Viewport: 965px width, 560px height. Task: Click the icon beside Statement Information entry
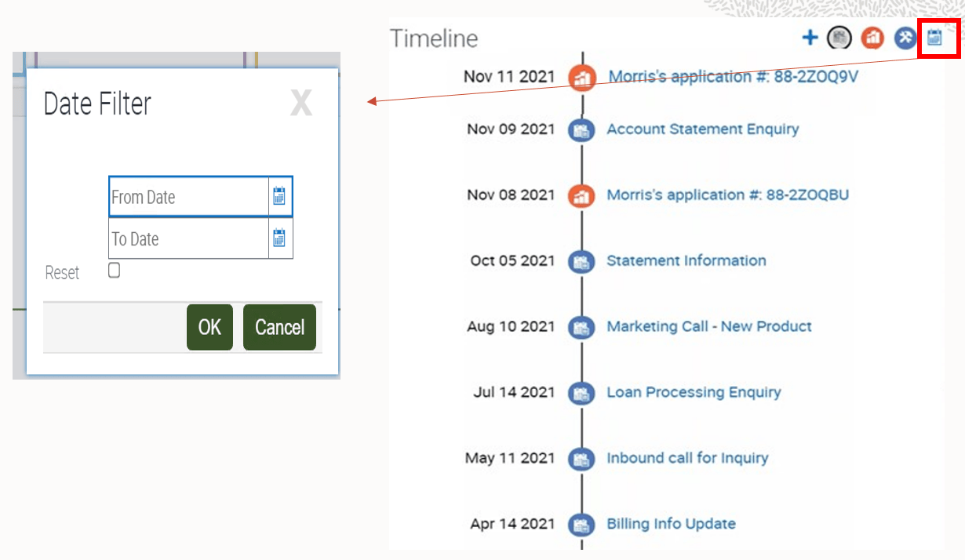coord(581,261)
